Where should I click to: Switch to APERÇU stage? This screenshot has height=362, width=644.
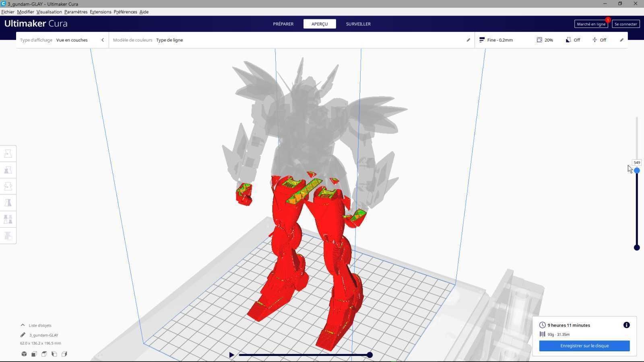[320, 24]
